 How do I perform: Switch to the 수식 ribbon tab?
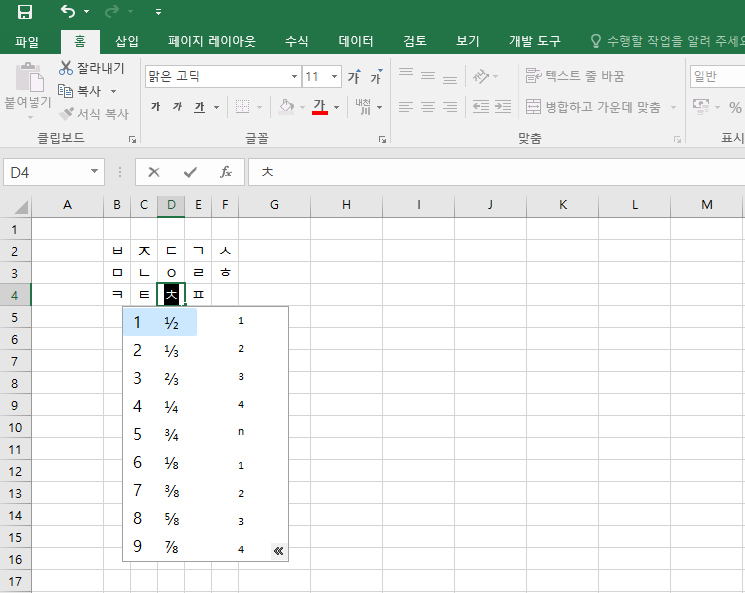click(x=296, y=41)
